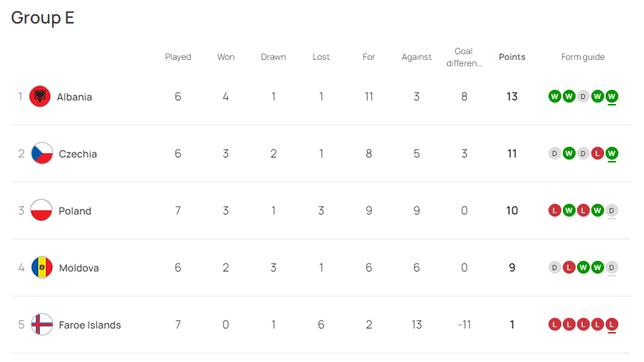This screenshot has height=362, width=644.
Task: Click Poland's underlined latest draw badge
Action: click(x=611, y=211)
